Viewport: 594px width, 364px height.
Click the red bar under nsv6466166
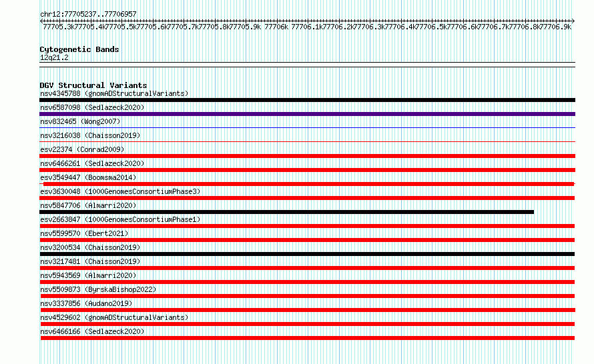click(307, 338)
